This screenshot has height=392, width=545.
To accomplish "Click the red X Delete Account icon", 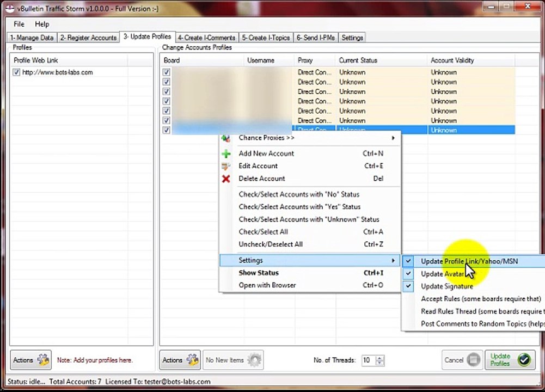I will [226, 179].
